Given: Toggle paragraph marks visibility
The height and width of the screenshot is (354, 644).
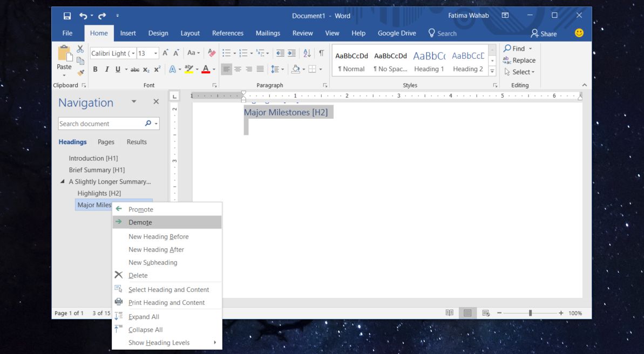Looking at the screenshot, I should pos(321,53).
